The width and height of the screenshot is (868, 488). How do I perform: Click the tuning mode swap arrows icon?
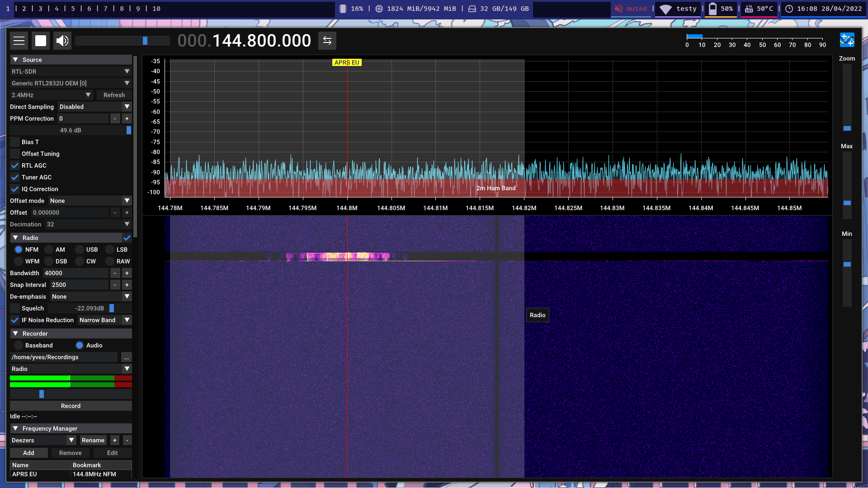[x=327, y=41]
